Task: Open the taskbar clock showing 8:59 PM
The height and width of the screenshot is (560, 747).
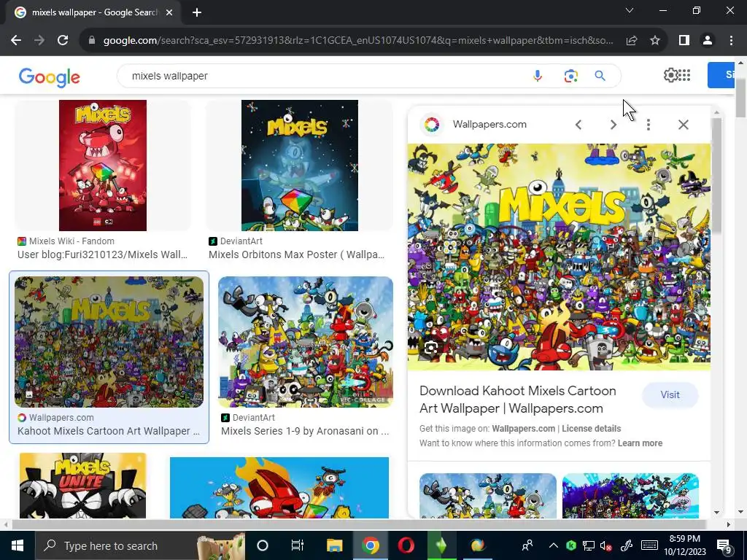Action: (685, 545)
